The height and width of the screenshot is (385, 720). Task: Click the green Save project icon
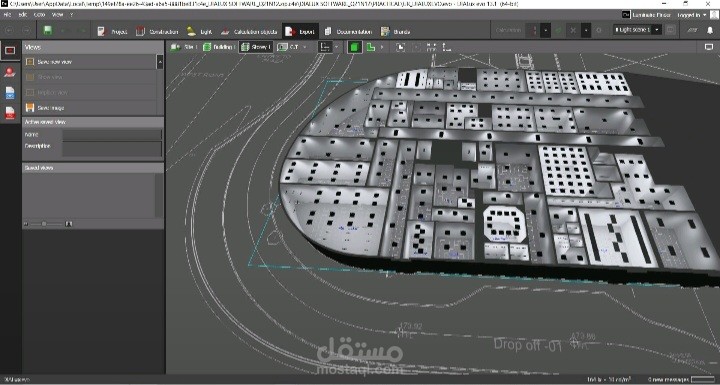[47, 31]
